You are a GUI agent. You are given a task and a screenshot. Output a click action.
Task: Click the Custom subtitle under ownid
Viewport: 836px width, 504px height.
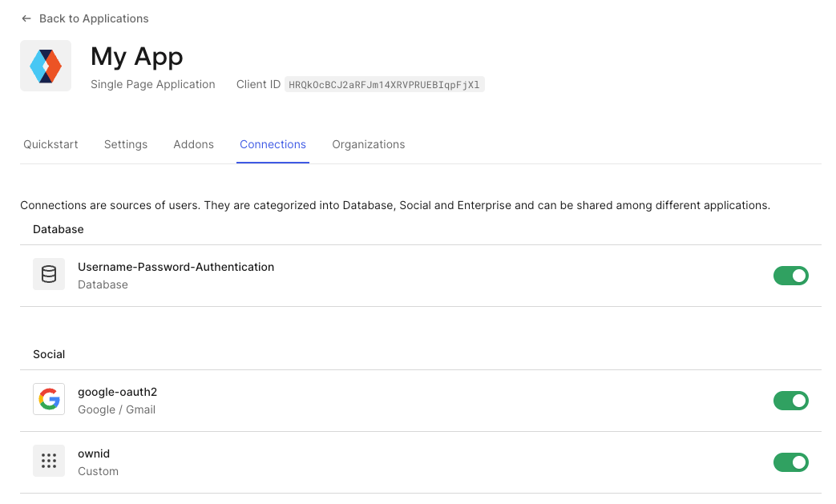pos(98,471)
